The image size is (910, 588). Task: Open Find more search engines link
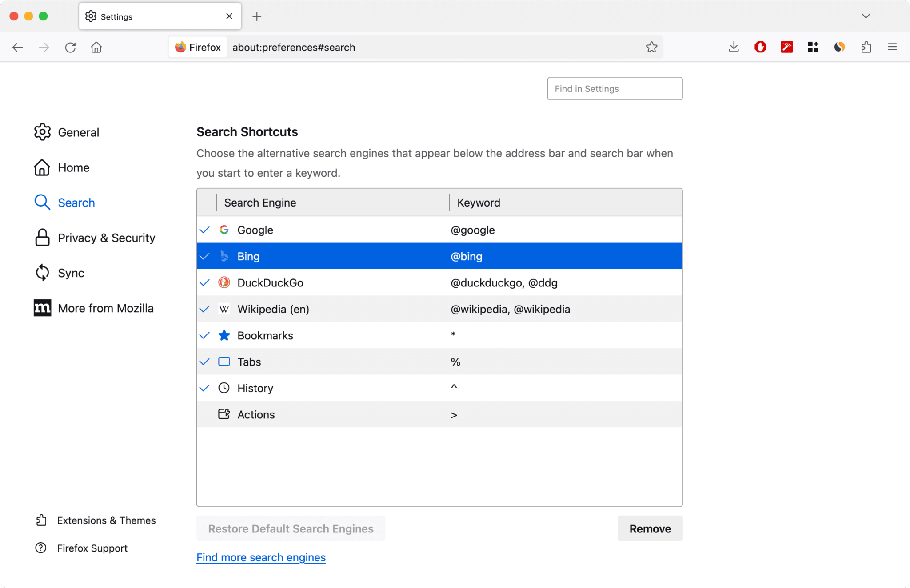(261, 557)
